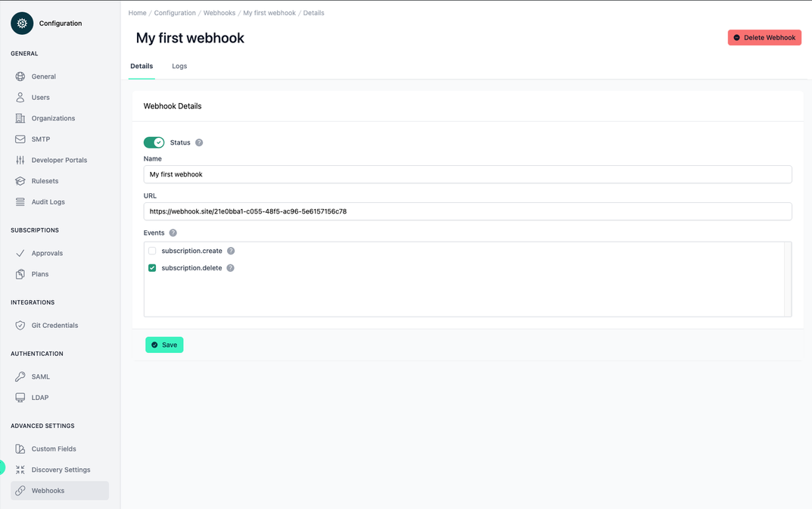Click the question icon beside Events

173,233
